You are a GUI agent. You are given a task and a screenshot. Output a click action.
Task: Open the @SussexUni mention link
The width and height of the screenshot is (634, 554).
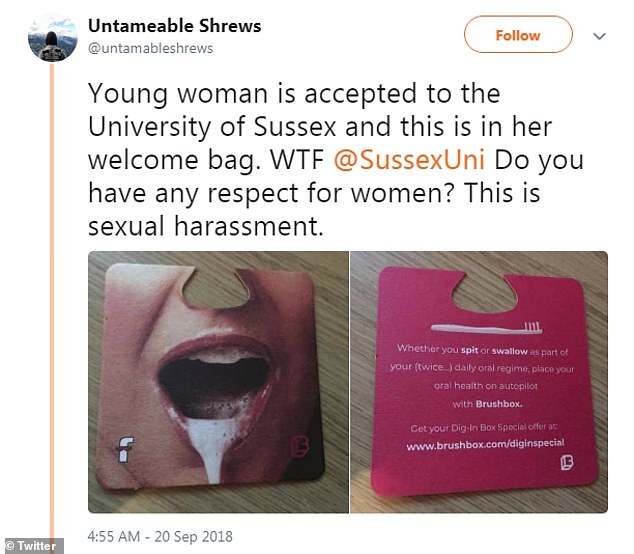[x=409, y=160]
